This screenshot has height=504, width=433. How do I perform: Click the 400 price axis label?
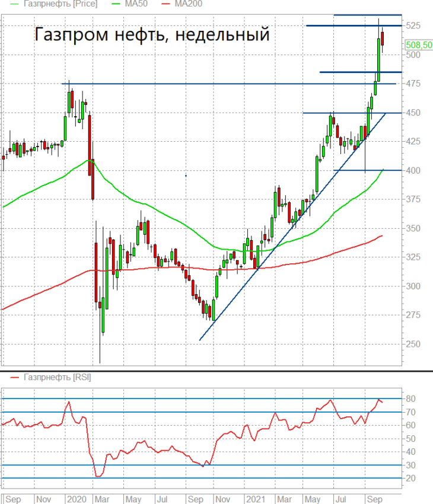(413, 170)
